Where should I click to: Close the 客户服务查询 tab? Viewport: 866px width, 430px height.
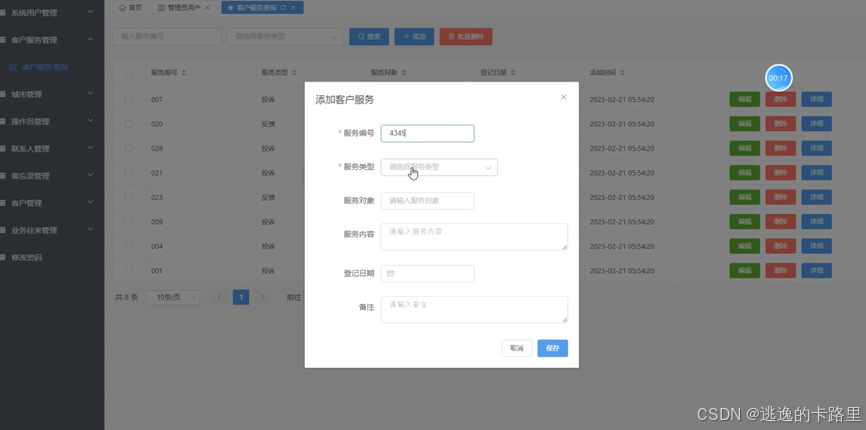pos(293,8)
